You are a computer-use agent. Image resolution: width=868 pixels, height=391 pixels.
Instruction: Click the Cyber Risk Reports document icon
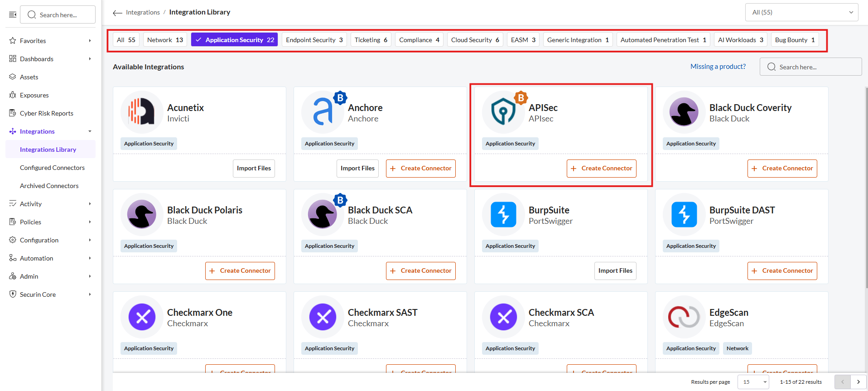click(x=13, y=113)
